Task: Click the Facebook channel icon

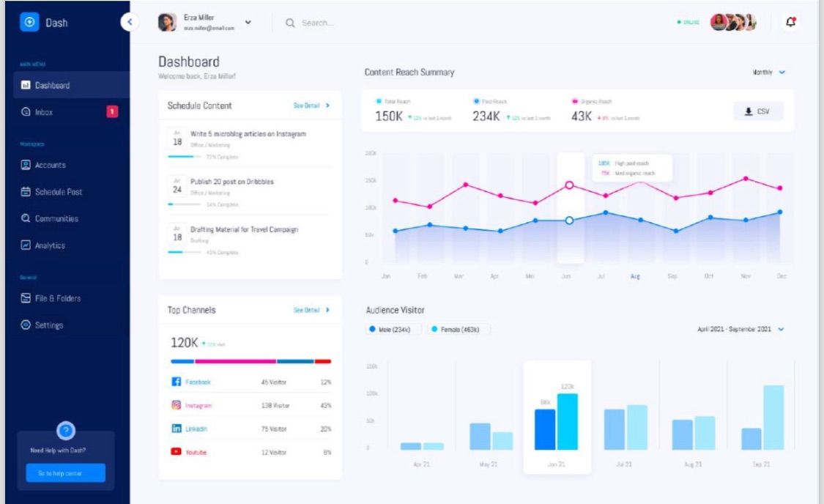Action: coord(176,382)
